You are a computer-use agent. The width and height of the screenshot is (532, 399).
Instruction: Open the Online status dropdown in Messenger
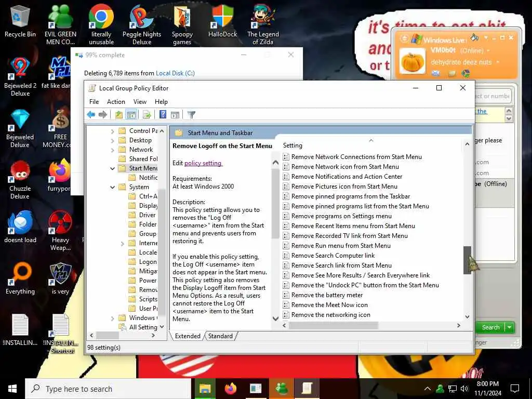(x=488, y=50)
